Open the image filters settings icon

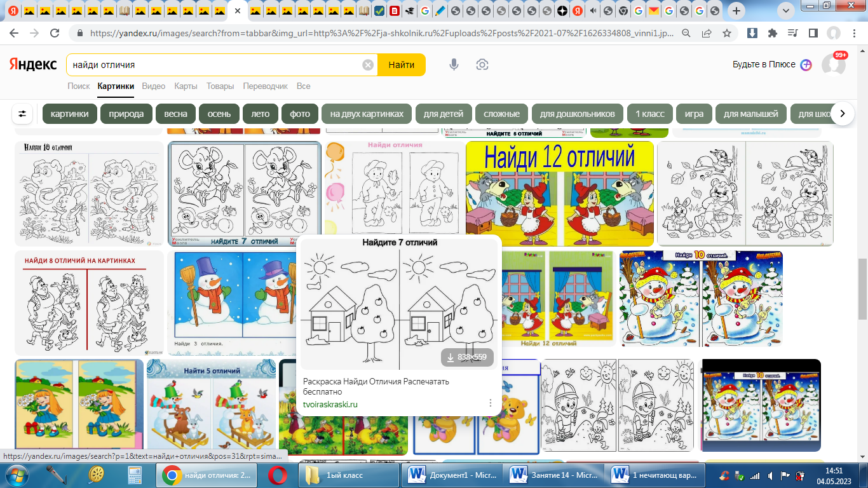[x=23, y=114]
